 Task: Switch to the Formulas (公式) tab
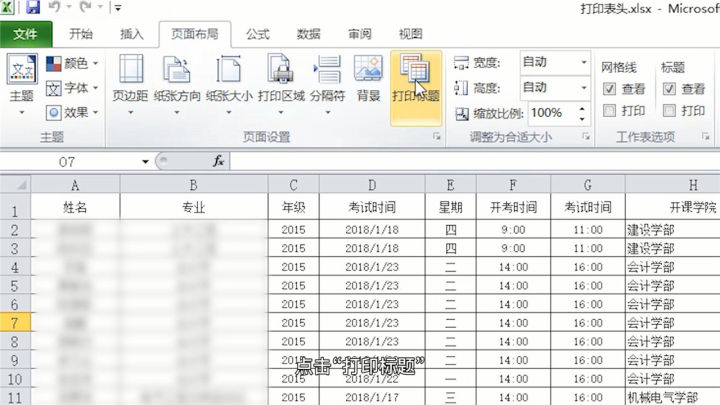[x=258, y=34]
